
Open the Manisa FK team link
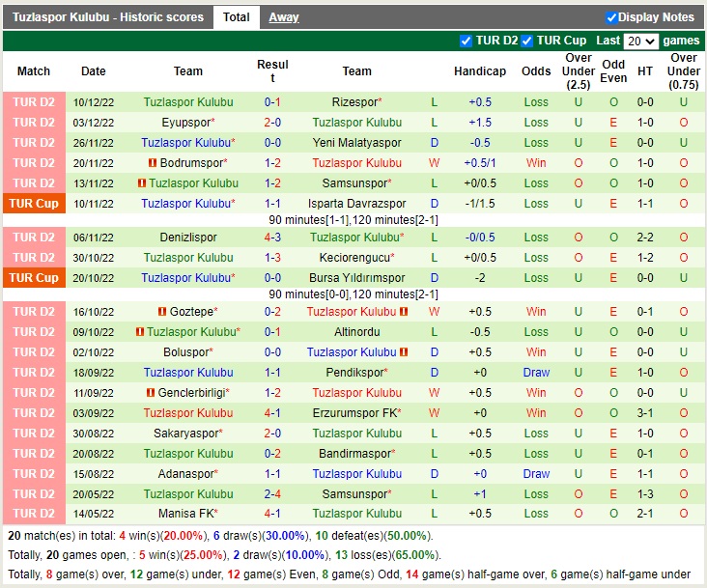pyautogui.click(x=185, y=514)
